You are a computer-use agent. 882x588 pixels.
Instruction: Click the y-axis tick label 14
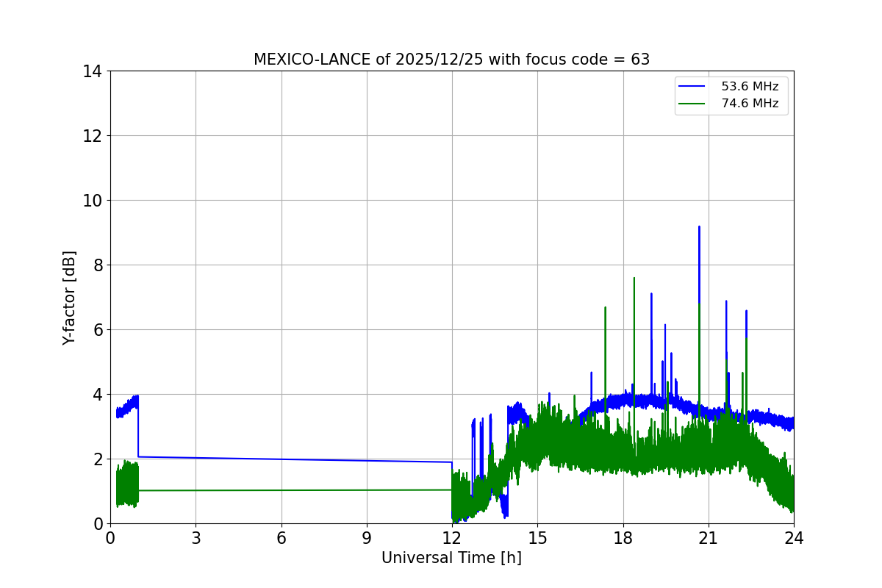click(92, 71)
